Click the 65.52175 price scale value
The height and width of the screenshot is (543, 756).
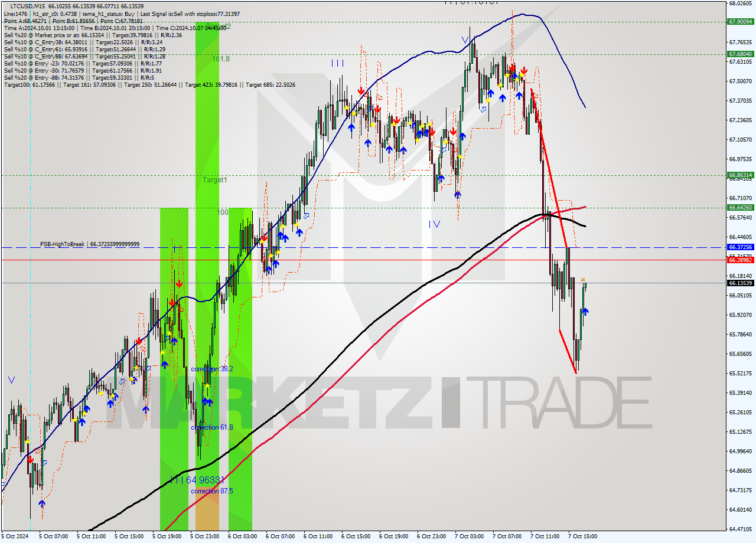[x=740, y=373]
